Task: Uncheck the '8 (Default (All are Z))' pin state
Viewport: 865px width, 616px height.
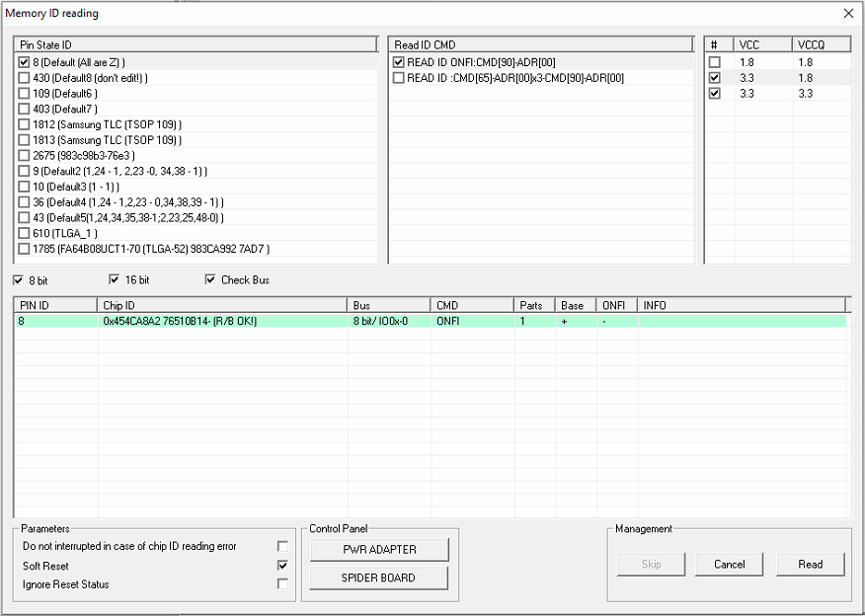Action: pos(24,62)
